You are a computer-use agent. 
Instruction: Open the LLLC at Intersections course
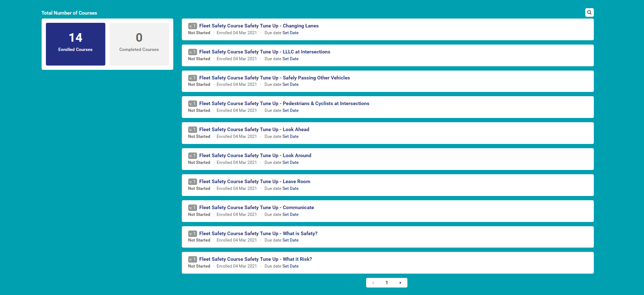click(264, 52)
